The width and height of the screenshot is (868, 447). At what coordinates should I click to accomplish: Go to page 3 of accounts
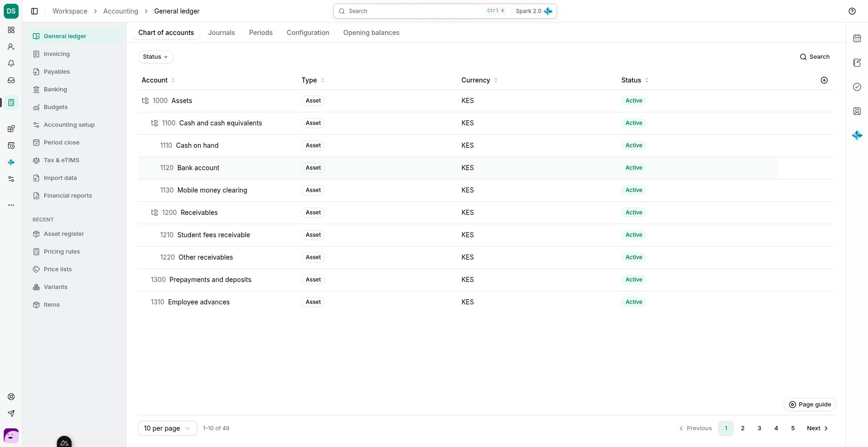759,428
